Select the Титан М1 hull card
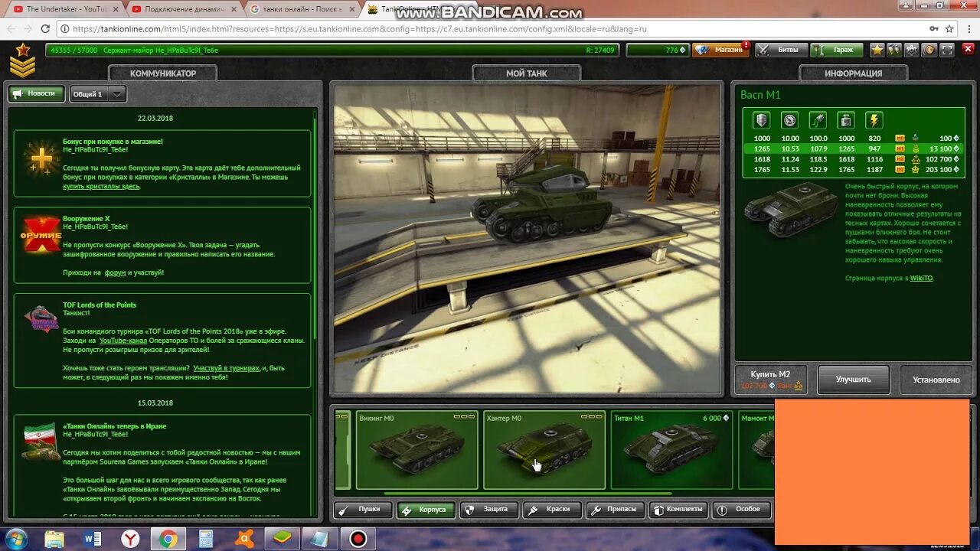This screenshot has width=980, height=551. click(x=671, y=450)
